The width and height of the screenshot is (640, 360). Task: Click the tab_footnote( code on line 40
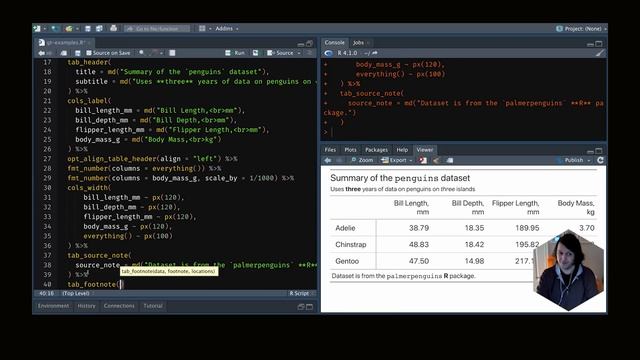pyautogui.click(x=93, y=284)
